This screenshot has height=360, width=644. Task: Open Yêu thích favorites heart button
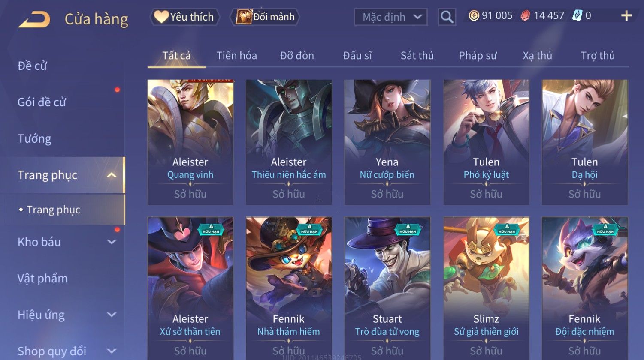[184, 17]
